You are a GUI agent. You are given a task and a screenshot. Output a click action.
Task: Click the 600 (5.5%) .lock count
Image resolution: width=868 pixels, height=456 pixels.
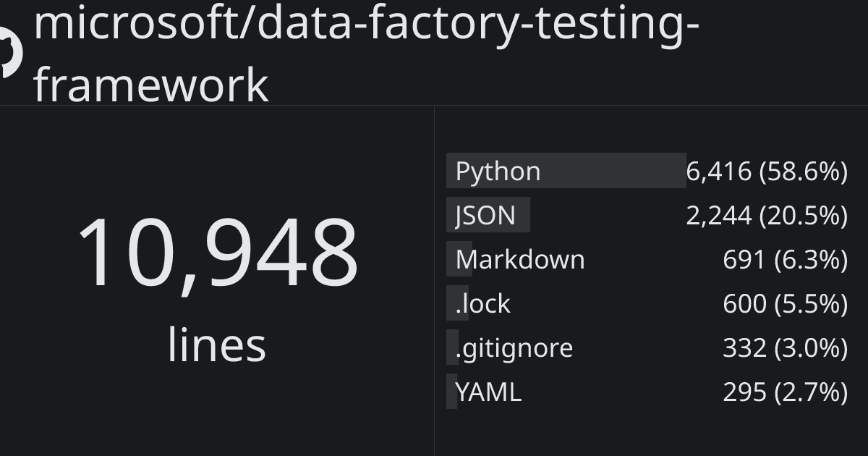coord(785,303)
